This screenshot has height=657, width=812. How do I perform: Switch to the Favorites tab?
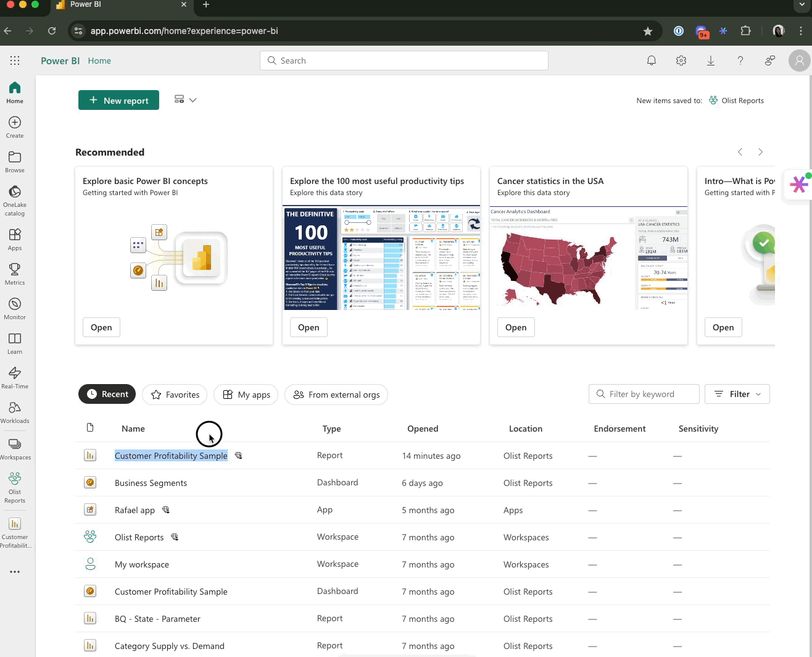pos(175,395)
